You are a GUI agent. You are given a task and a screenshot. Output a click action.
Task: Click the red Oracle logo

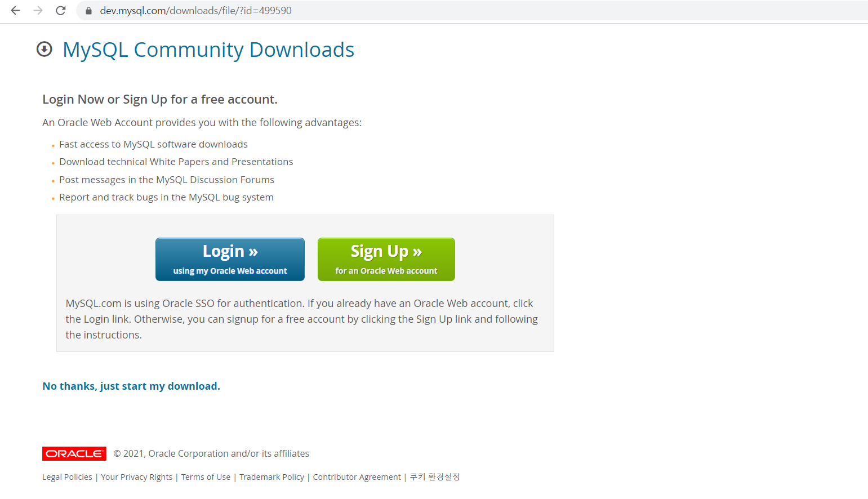[x=74, y=453]
